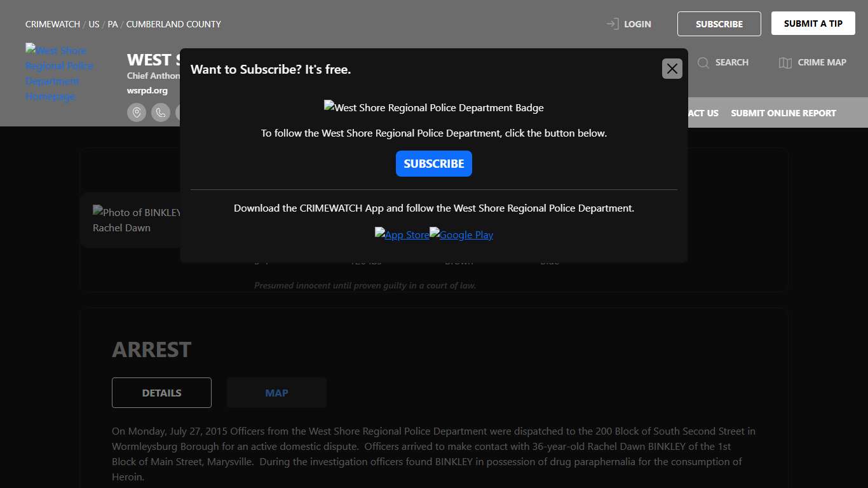Image resolution: width=868 pixels, height=488 pixels.
Task: Click the photo of BINKLEY Rachel Dawn
Action: click(133, 220)
